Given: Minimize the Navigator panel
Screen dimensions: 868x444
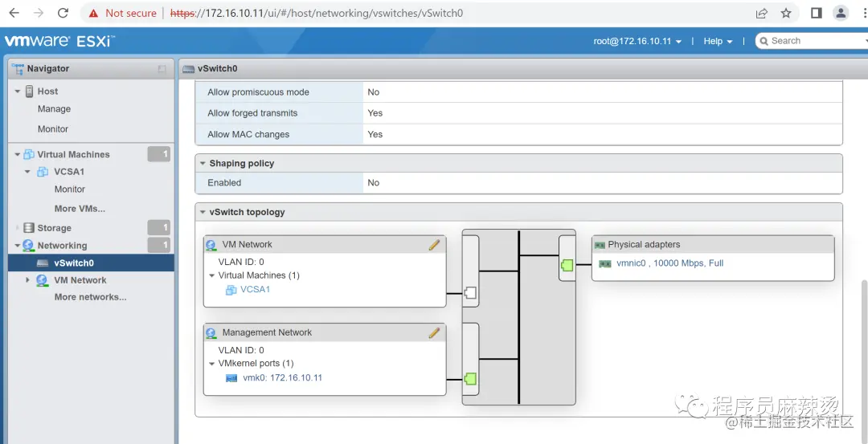Looking at the screenshot, I should click(x=162, y=69).
